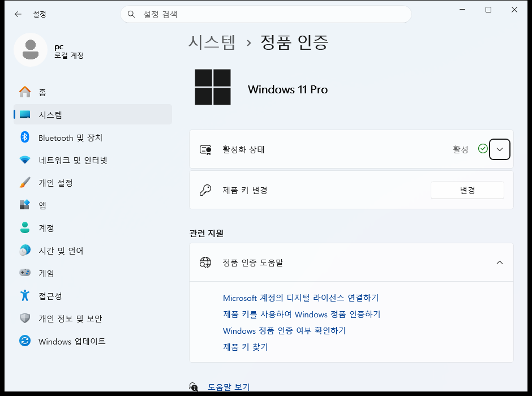This screenshot has height=396, width=532.
Task: Minimize the 설정 window
Action: pos(462,10)
